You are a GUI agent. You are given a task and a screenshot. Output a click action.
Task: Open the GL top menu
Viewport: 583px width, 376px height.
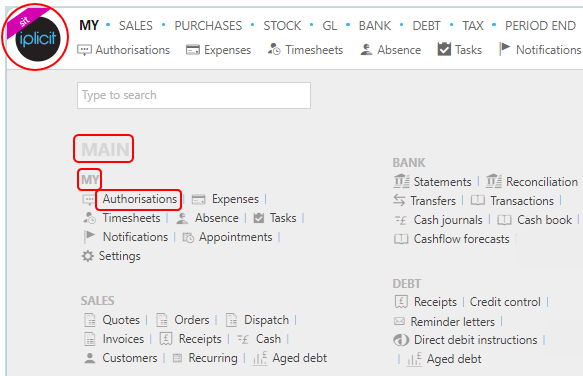pos(330,26)
